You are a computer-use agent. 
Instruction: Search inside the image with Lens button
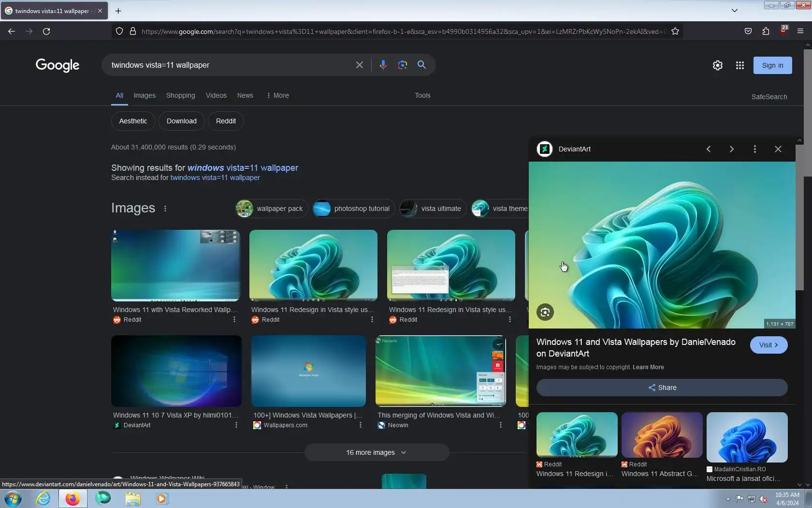point(545,312)
